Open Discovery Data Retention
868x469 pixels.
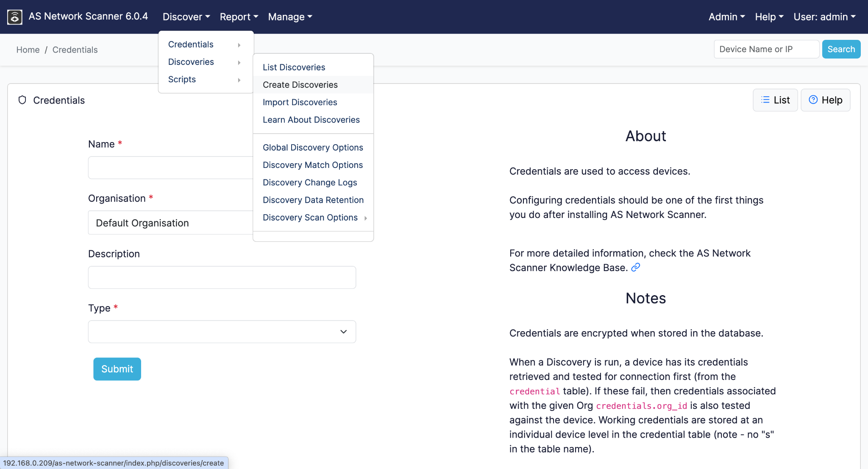click(x=313, y=200)
